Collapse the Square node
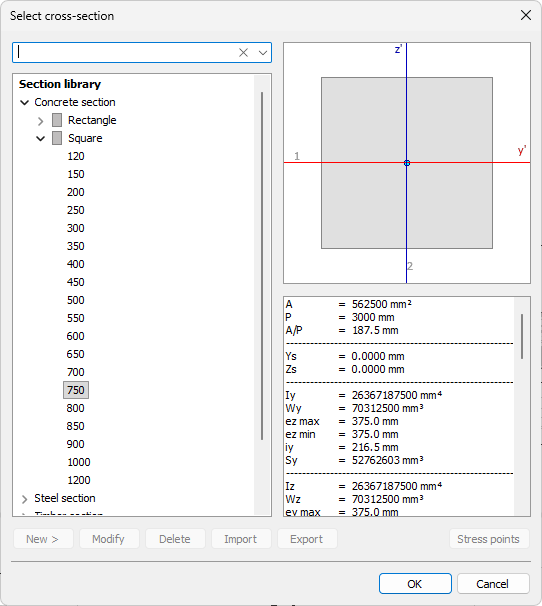The height and width of the screenshot is (606, 542). [41, 138]
